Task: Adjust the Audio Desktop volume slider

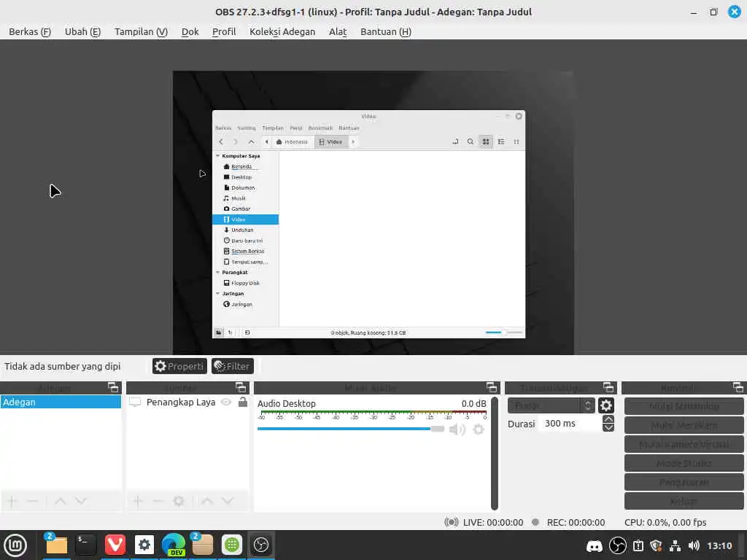Action: pyautogui.click(x=351, y=429)
